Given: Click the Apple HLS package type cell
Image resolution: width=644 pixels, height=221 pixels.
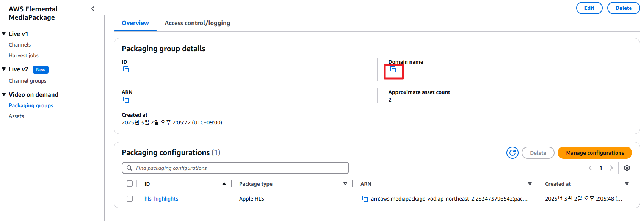Looking at the screenshot, I should 252,199.
